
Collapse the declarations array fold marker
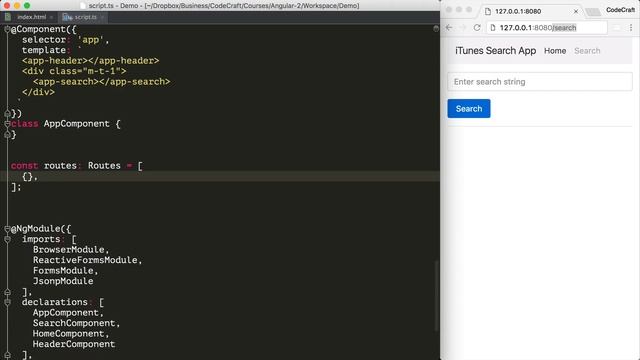[x=7, y=302]
